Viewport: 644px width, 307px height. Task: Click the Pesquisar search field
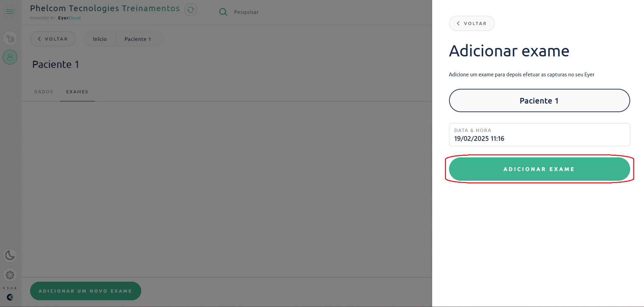click(x=246, y=12)
